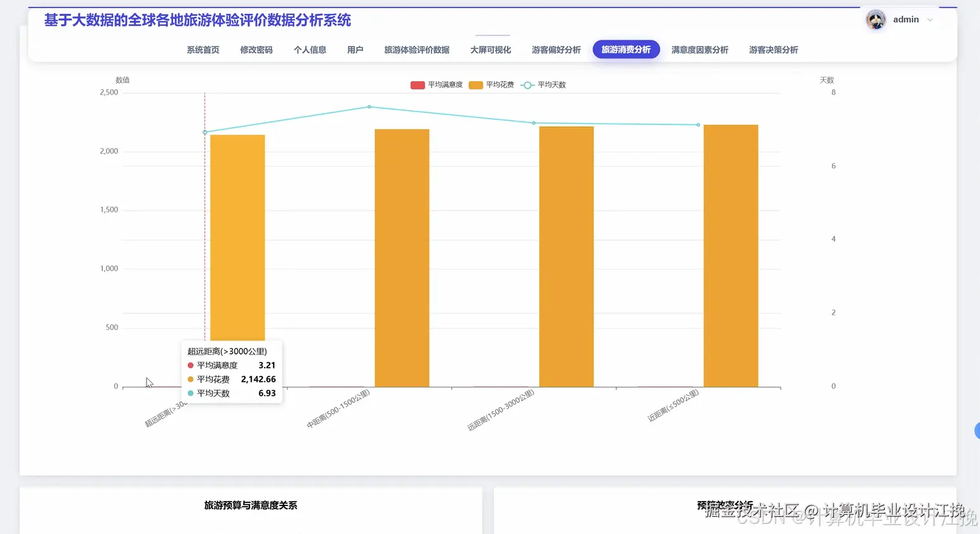Open the 修改密码 page

(x=256, y=49)
